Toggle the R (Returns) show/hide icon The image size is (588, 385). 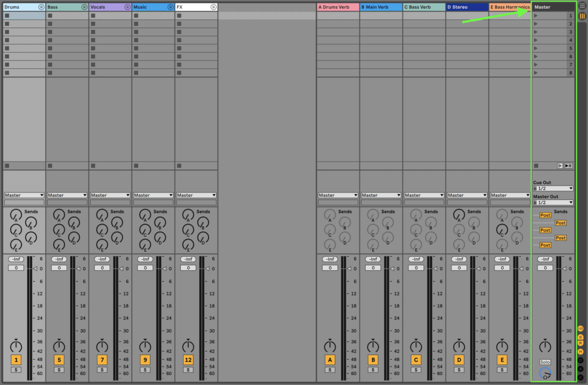click(x=581, y=343)
